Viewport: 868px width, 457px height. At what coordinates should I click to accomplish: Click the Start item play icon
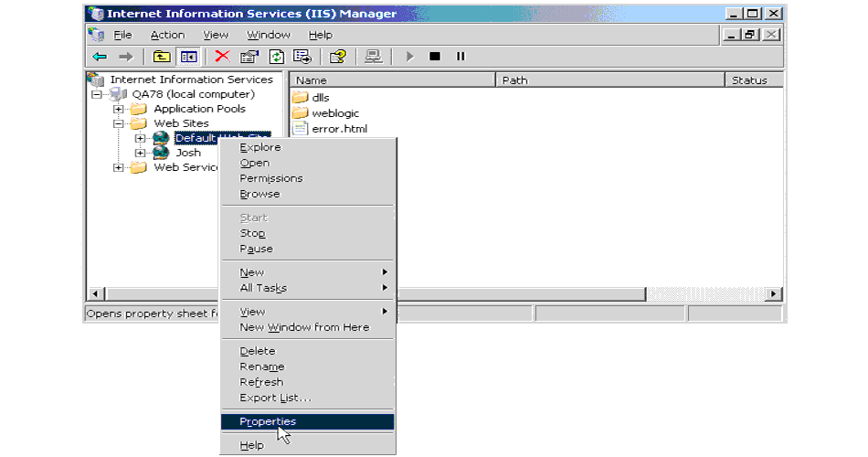[409, 57]
